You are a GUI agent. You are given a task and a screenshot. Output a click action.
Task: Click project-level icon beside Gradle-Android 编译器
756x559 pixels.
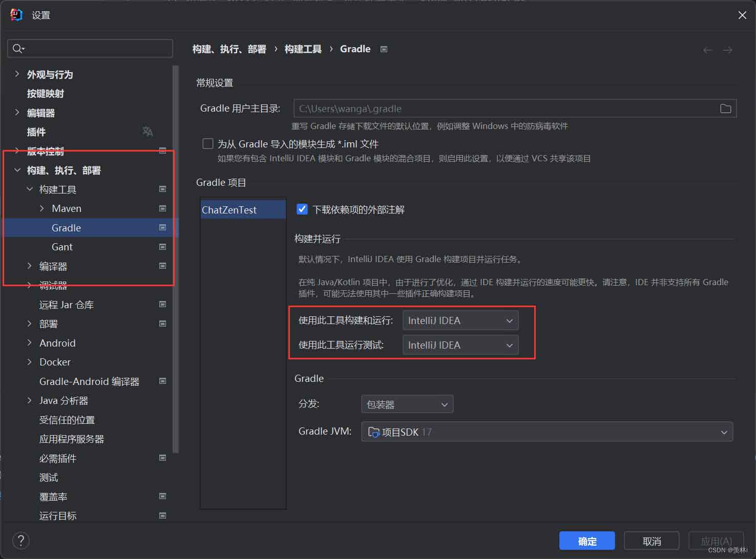tap(162, 381)
